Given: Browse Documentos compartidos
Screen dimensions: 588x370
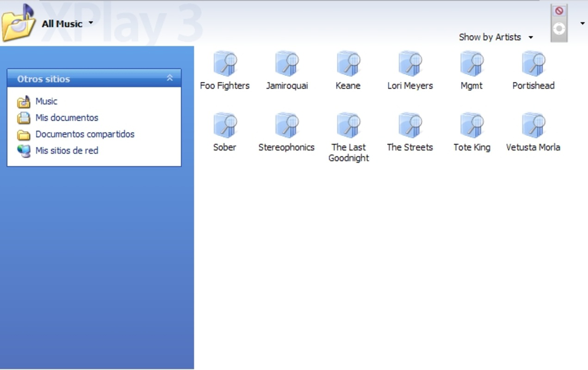Looking at the screenshot, I should pos(85,134).
